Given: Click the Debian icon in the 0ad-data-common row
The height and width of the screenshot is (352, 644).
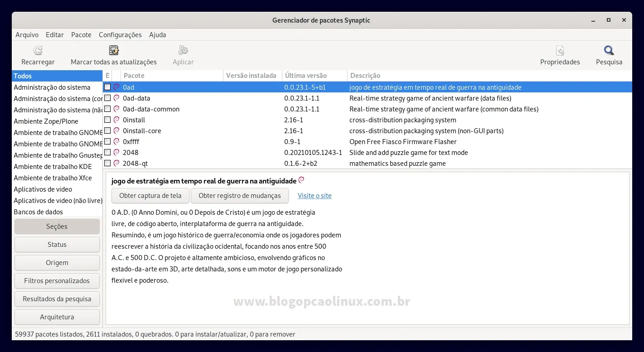Looking at the screenshot, I should 116,109.
